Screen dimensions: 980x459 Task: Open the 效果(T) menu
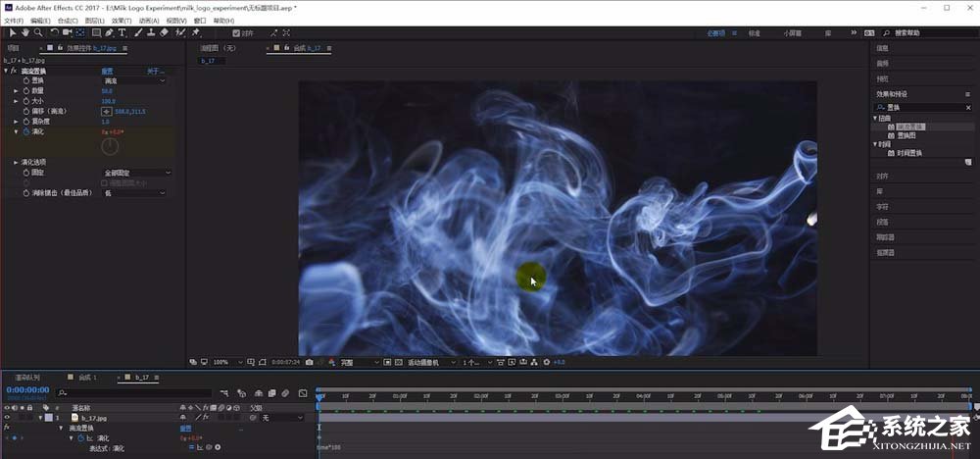121,20
